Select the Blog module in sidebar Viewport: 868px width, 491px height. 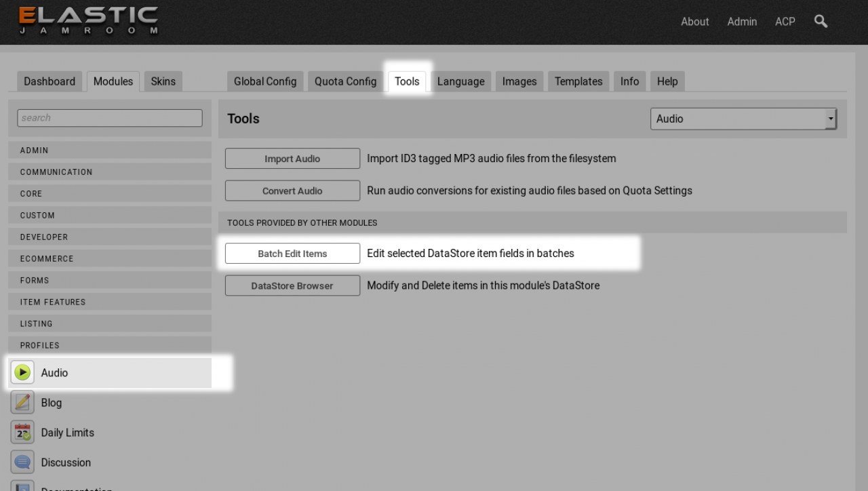[x=110, y=402]
